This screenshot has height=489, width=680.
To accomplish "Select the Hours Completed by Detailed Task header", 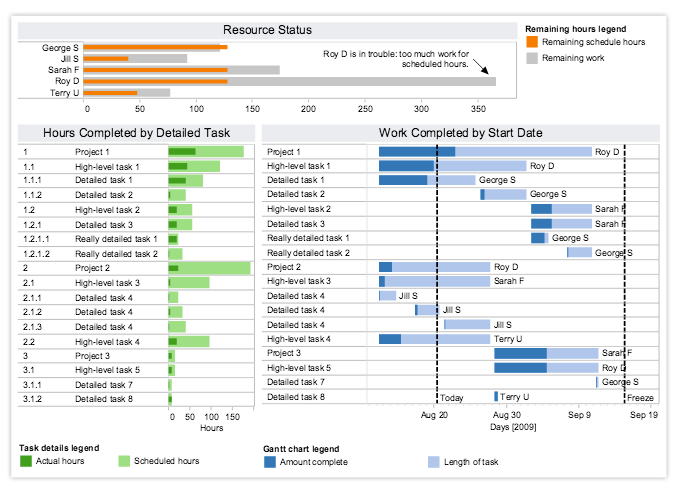I will (x=136, y=132).
